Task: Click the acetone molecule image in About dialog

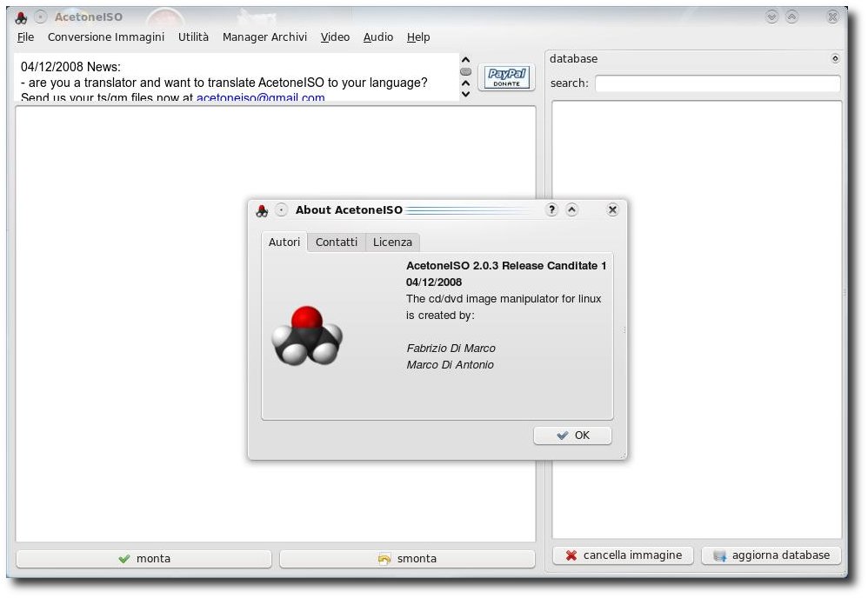Action: pyautogui.click(x=307, y=336)
